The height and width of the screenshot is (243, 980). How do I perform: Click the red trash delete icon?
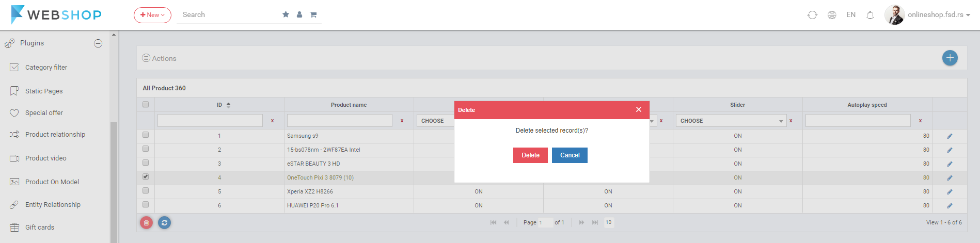146,222
